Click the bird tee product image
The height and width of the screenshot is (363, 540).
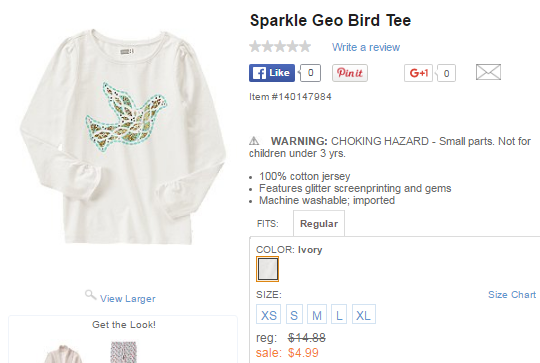pyautogui.click(x=123, y=136)
